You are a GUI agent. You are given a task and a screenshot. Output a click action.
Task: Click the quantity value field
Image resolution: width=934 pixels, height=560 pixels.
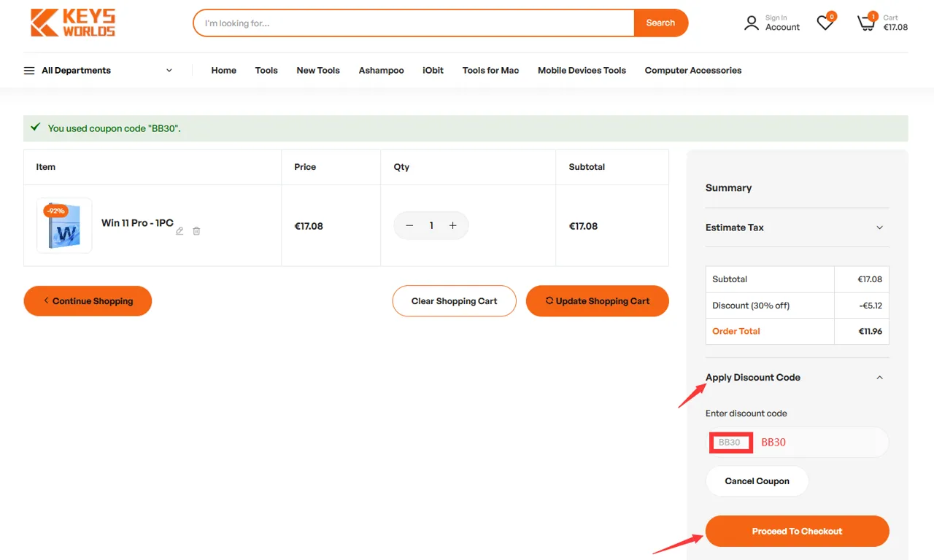(x=431, y=226)
